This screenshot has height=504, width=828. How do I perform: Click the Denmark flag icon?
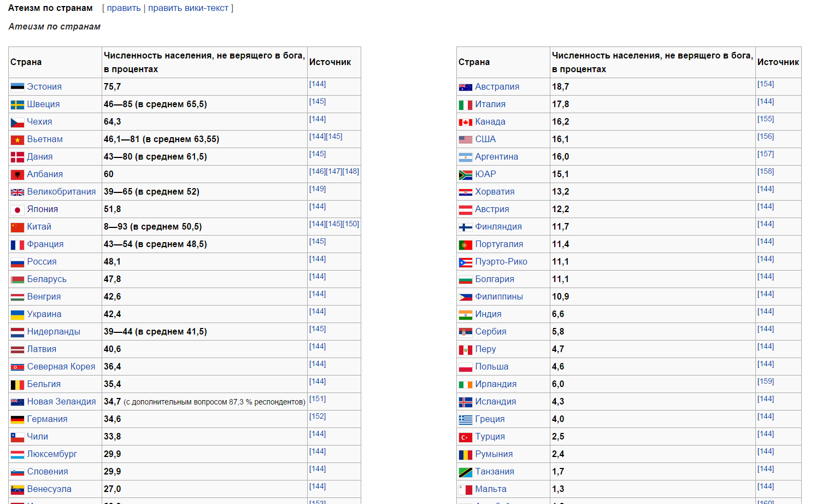[17, 157]
